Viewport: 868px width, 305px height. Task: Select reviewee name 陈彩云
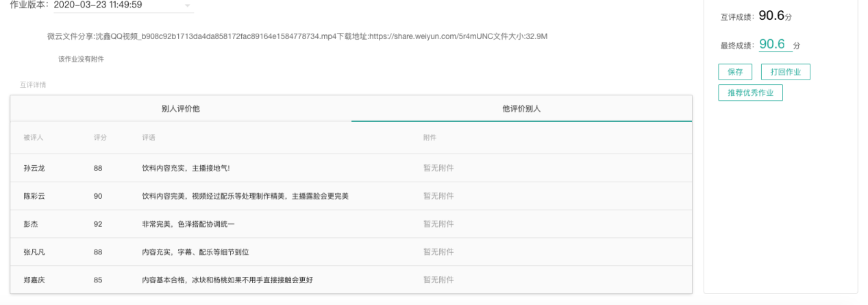pos(35,196)
